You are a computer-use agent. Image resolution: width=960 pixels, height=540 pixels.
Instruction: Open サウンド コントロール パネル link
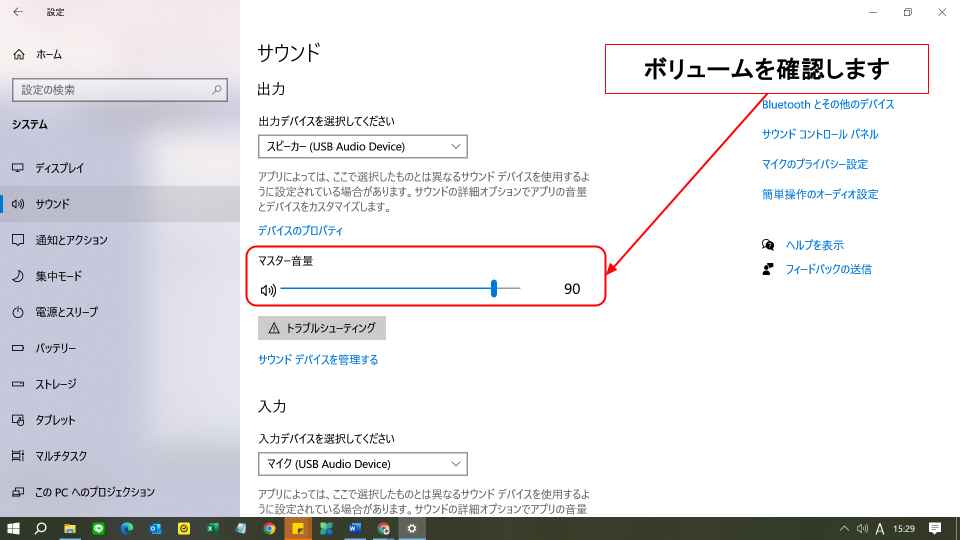tap(819, 134)
